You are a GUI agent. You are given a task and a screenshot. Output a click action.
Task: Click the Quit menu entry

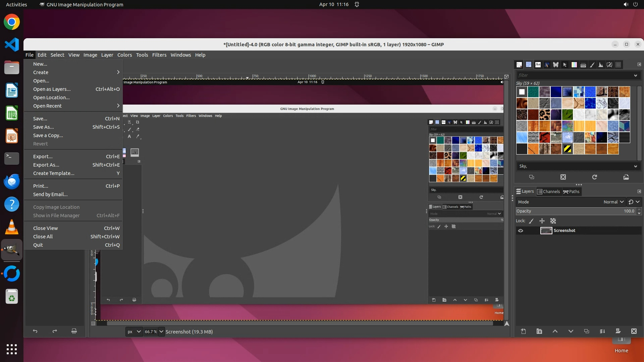pyautogui.click(x=38, y=245)
